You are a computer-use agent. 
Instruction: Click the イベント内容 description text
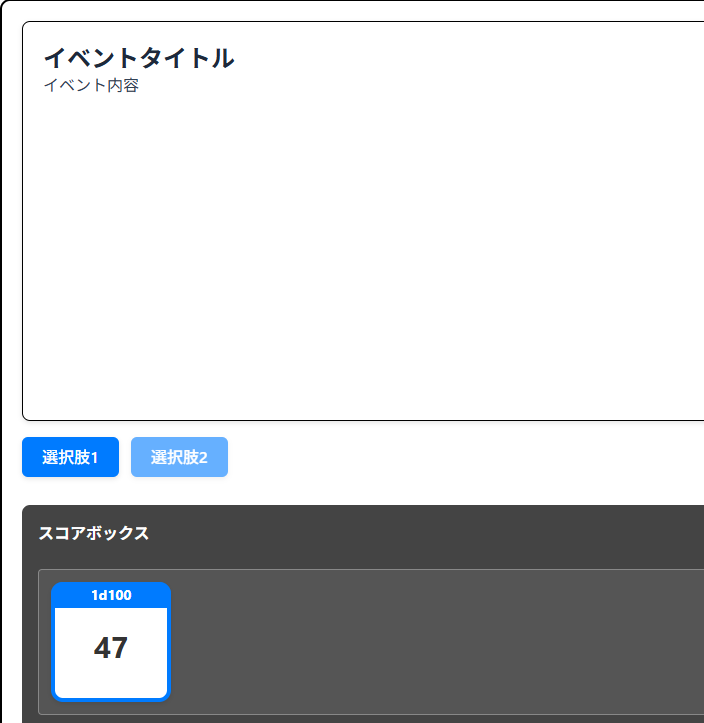pos(91,86)
